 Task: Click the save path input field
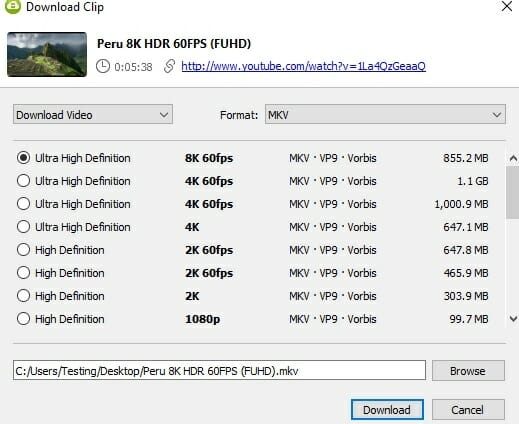point(219,370)
